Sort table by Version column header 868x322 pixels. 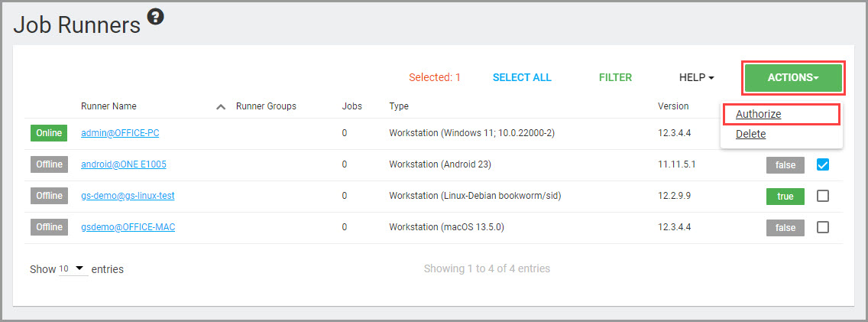(673, 106)
